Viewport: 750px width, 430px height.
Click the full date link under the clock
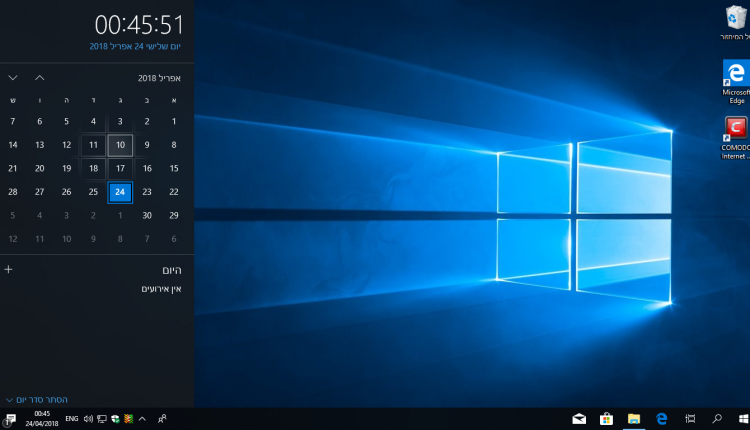coord(135,46)
